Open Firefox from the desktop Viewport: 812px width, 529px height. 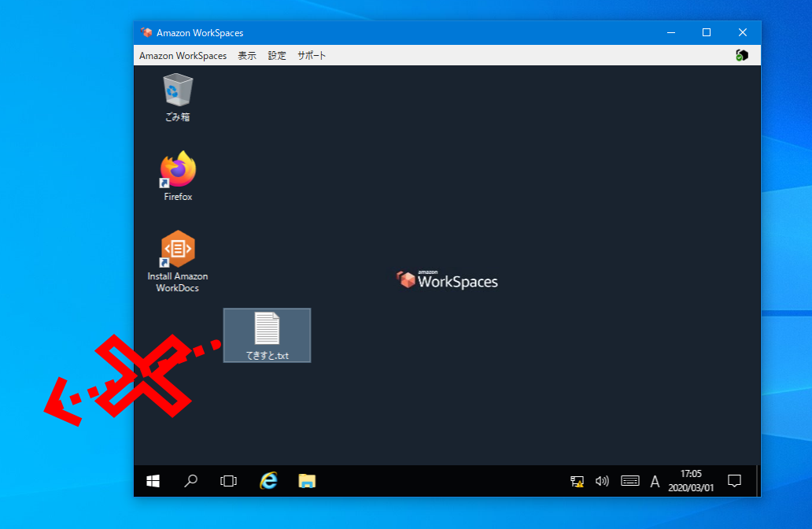[x=177, y=169]
